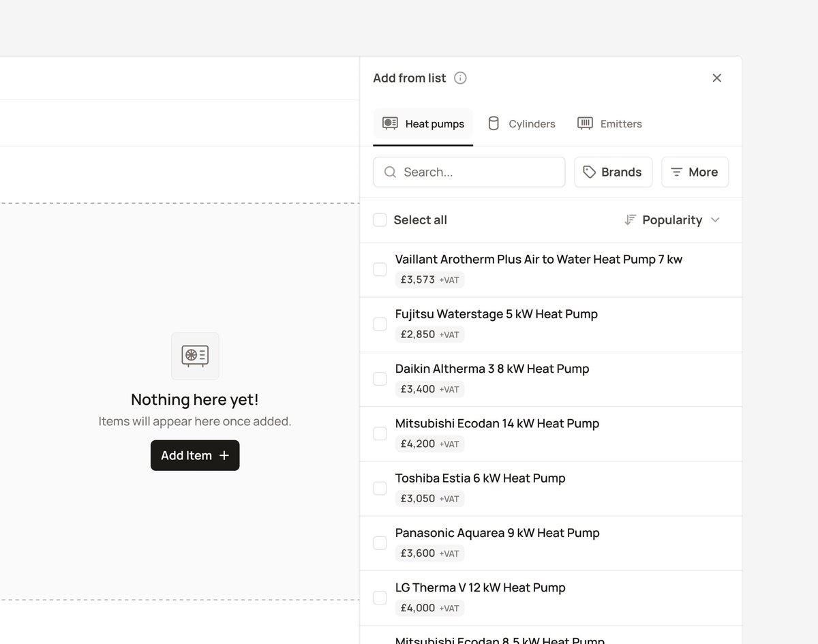Open the Brands filter
Screen dimensions: 818x644
pos(613,172)
